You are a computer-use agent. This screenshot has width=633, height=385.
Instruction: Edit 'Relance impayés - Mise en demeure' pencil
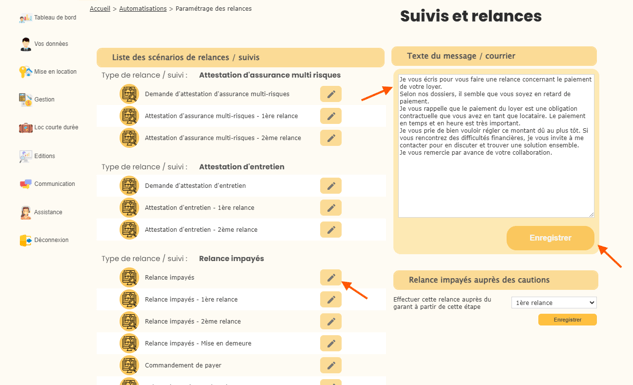coord(331,343)
